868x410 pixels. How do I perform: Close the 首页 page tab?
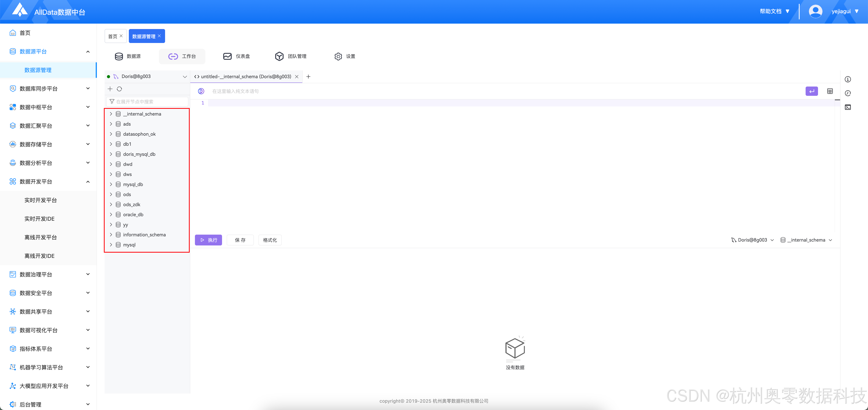click(121, 36)
